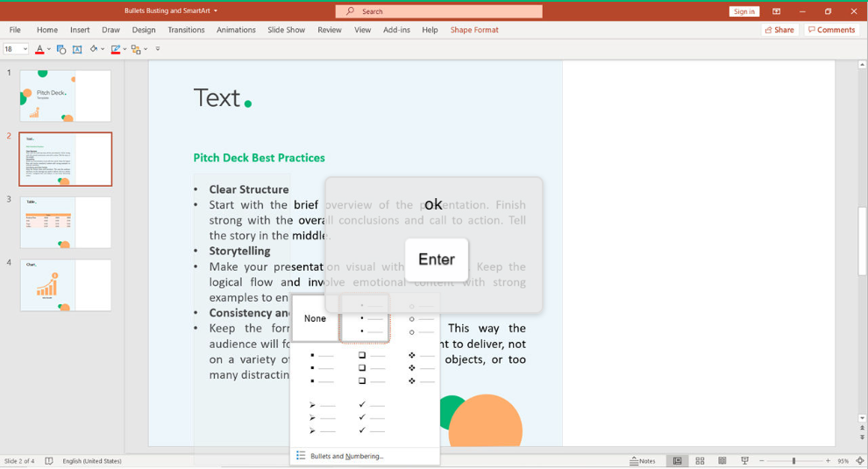Open the font color dropdown arrow

pos(49,49)
